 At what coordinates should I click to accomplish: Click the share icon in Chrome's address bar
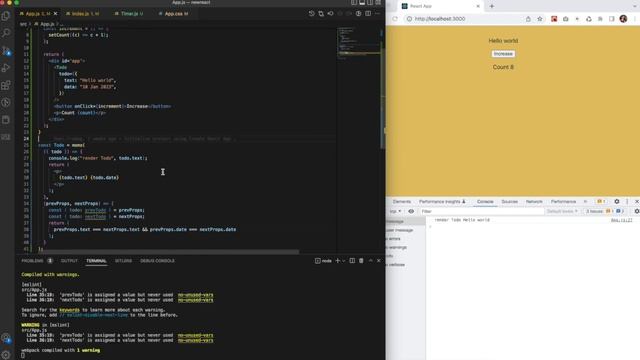tap(528, 19)
